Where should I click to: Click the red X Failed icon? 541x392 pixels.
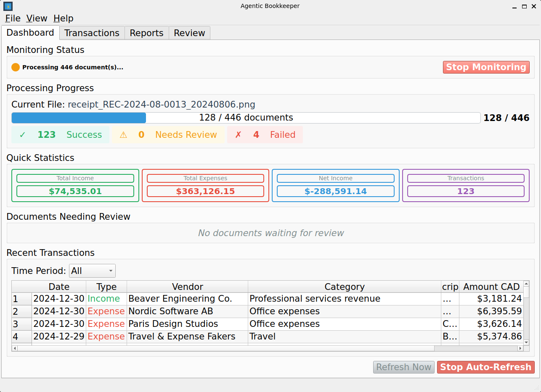click(239, 134)
